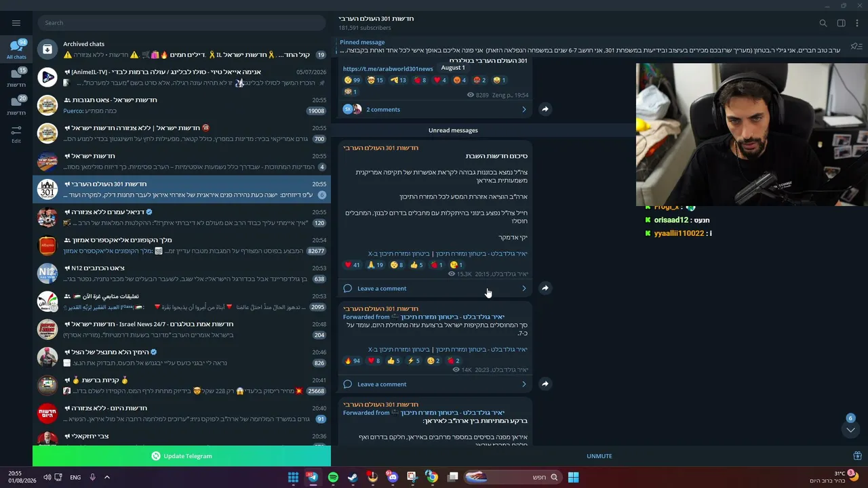Open the AnimeIL-TV chat

pos(182,77)
